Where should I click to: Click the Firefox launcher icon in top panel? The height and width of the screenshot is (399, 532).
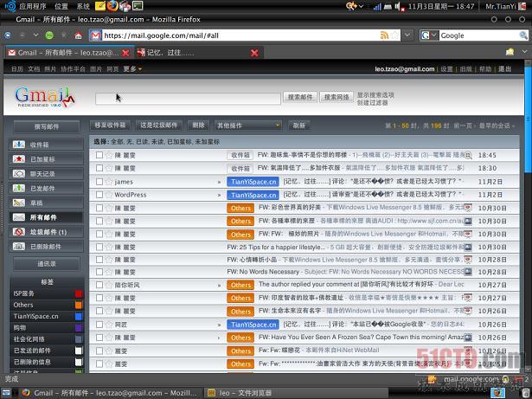[113, 6]
